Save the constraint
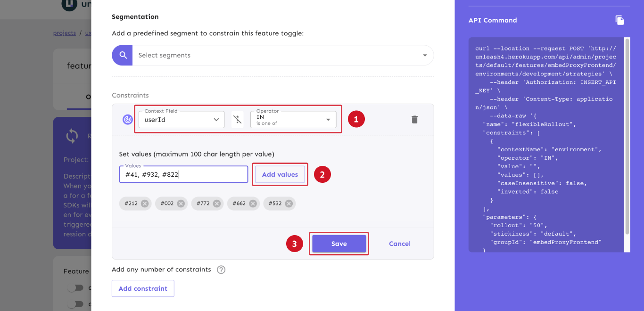 [339, 244]
